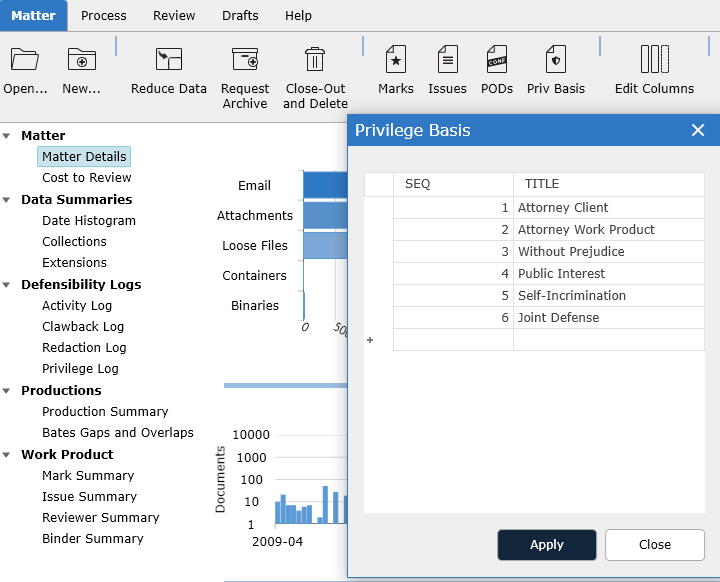Click the Edit Columns icon
Screen dimensions: 720x582
(654, 59)
